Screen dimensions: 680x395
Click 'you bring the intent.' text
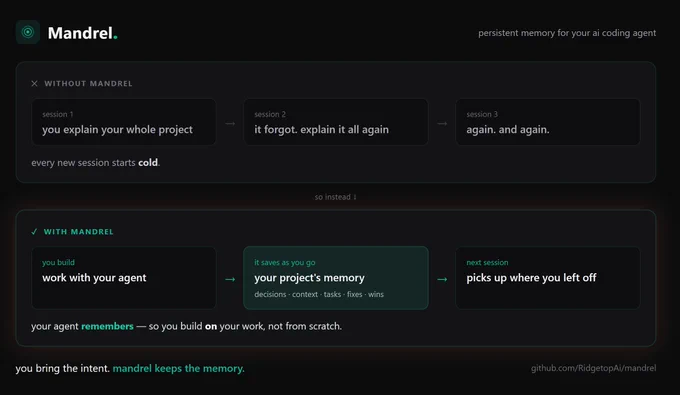62,369
